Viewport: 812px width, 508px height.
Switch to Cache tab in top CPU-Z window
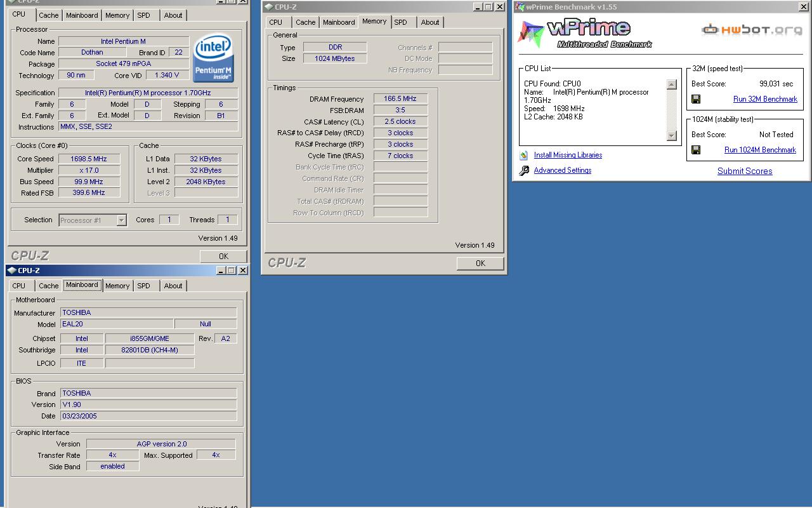[48, 15]
